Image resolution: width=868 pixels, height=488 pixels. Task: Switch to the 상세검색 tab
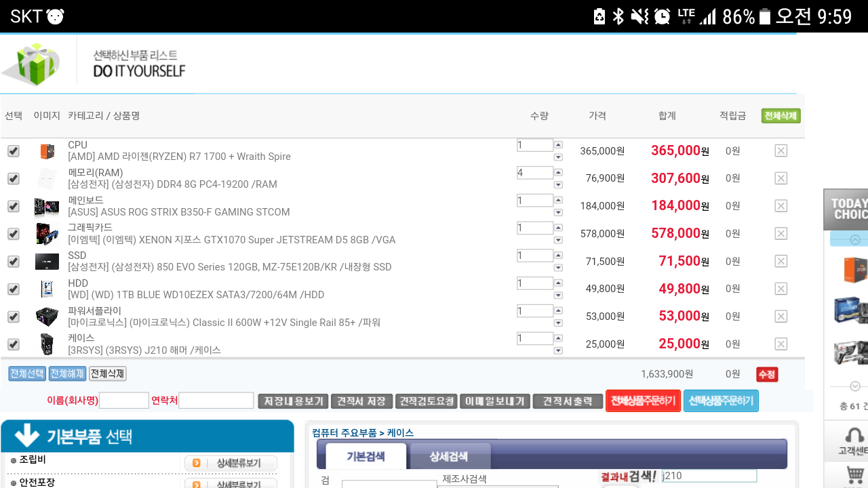450,456
